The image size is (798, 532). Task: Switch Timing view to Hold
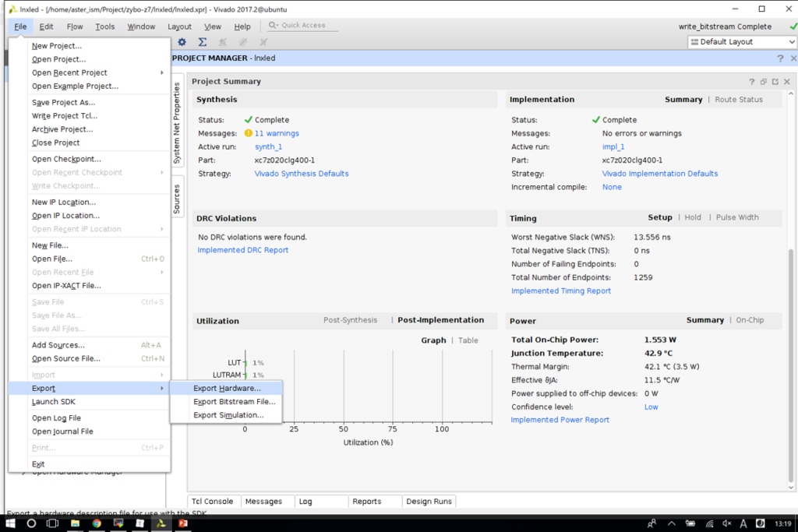693,217
